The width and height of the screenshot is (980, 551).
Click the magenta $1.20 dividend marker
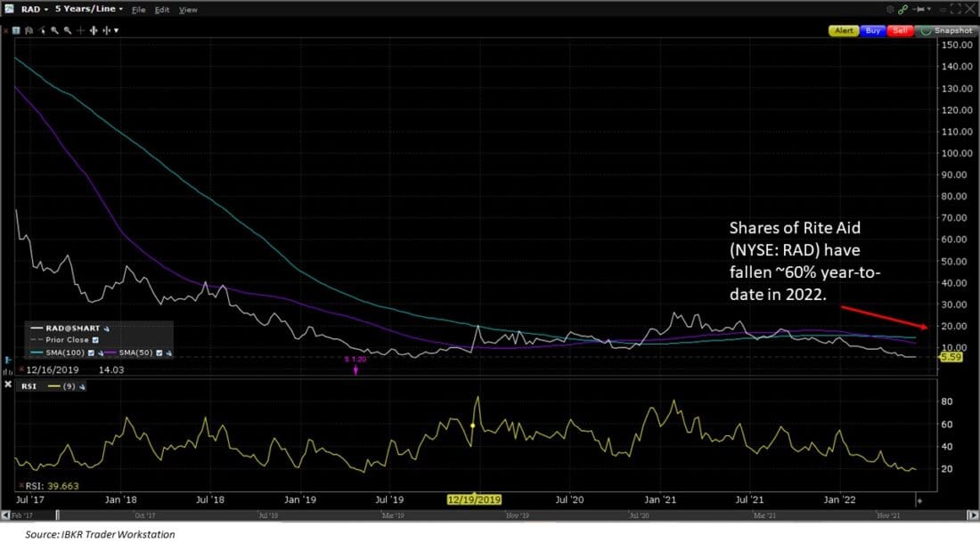pos(355,365)
